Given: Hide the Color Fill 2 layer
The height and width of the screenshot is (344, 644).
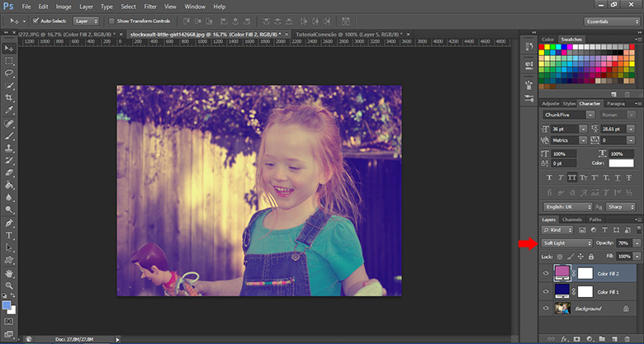Looking at the screenshot, I should pos(546,273).
